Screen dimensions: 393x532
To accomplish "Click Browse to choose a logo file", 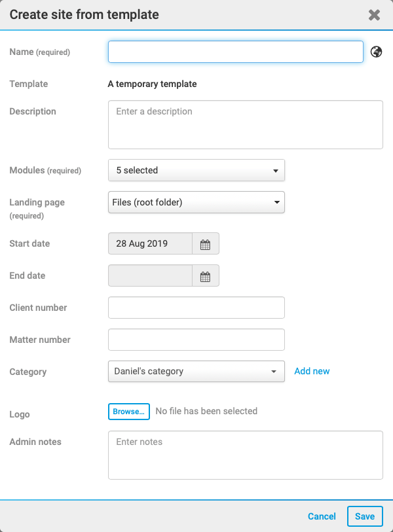I will (x=129, y=412).
